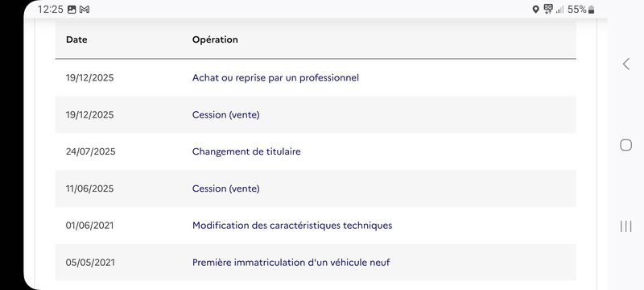Click the 'Opération' column header
The height and width of the screenshot is (290, 644).
coord(215,39)
